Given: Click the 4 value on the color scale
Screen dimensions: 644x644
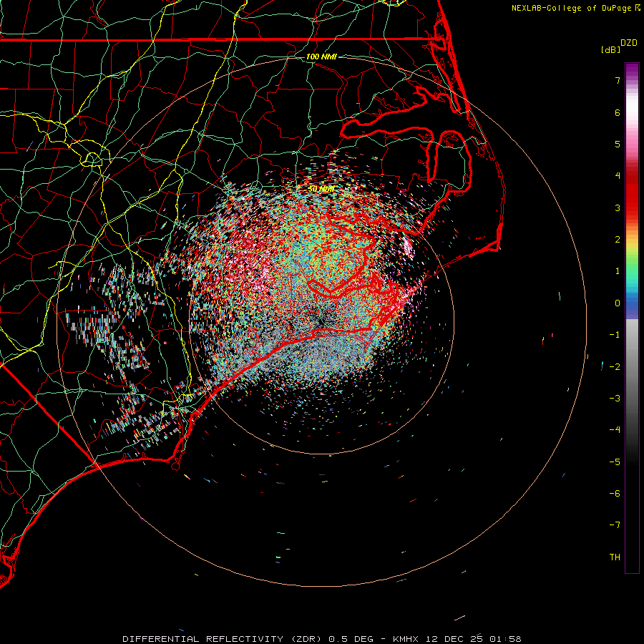Looking at the screenshot, I should [618, 176].
